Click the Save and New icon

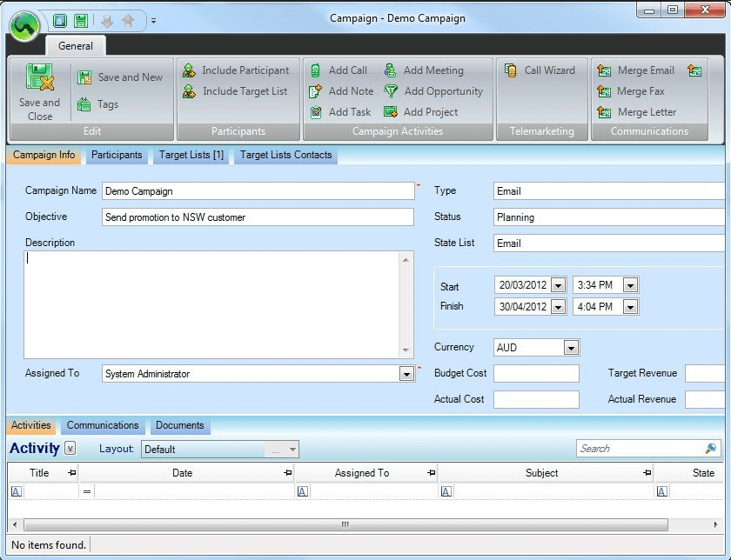tap(84, 77)
